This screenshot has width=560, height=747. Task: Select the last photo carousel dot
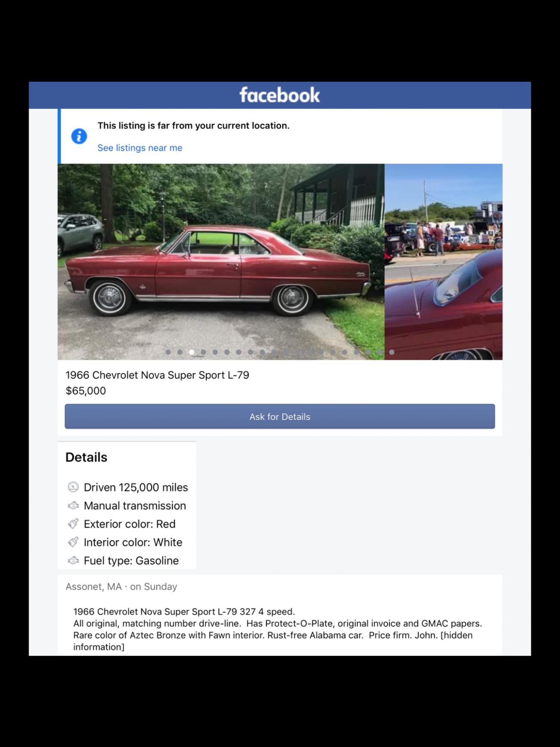coord(392,352)
